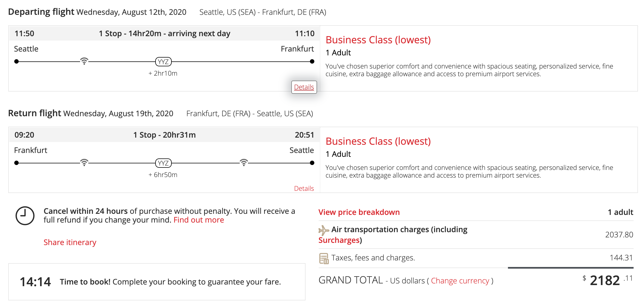
Task: Expand the View price breakdown section
Action: (359, 212)
